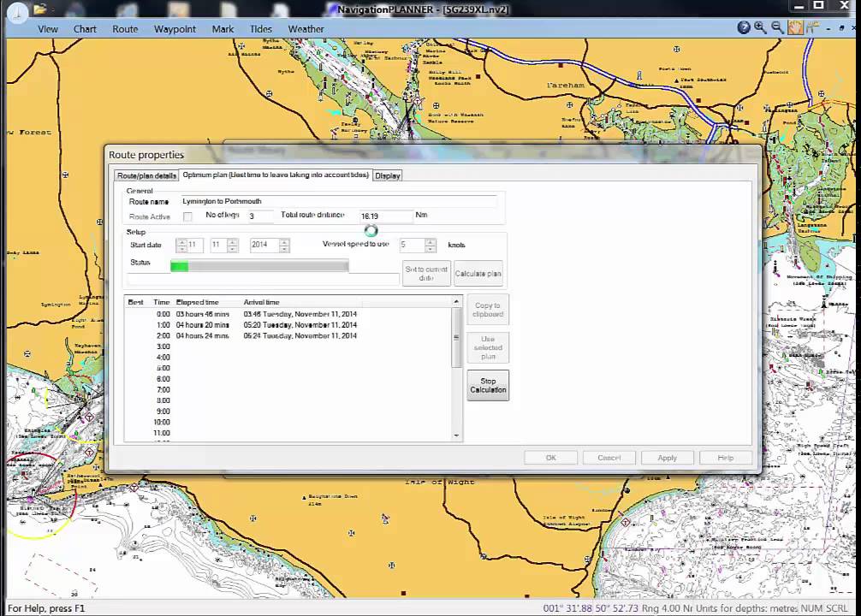
Task: Select the pan hand tool icon
Action: tap(795, 27)
